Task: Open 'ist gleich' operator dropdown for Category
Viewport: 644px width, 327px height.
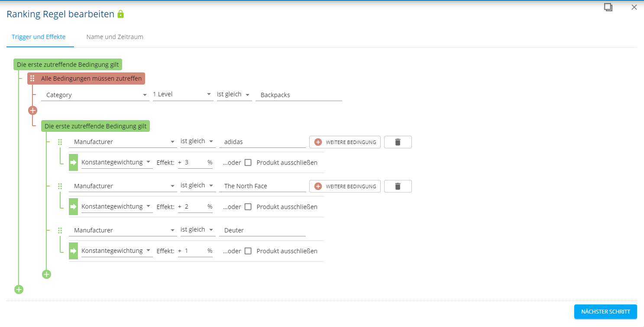Action: pyautogui.click(x=234, y=95)
